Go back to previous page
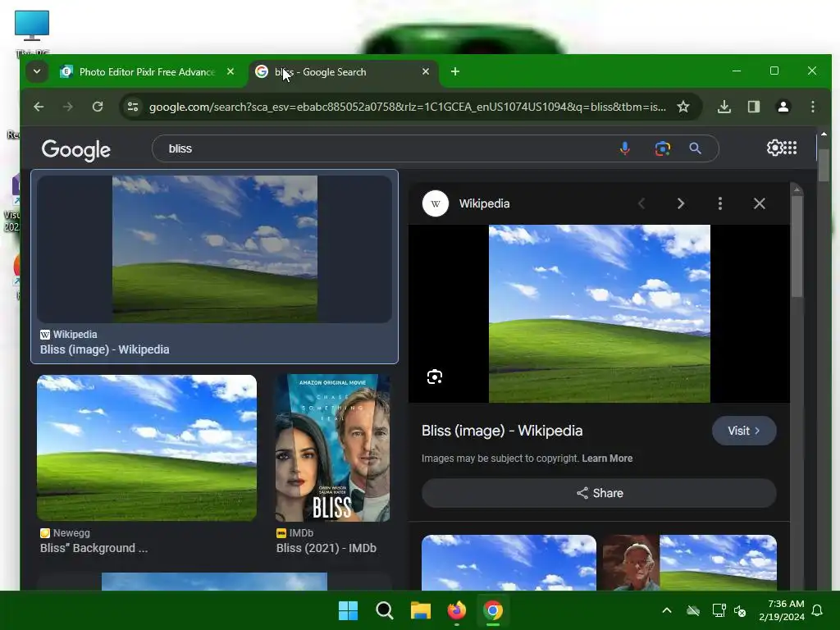The width and height of the screenshot is (840, 630). click(x=39, y=107)
